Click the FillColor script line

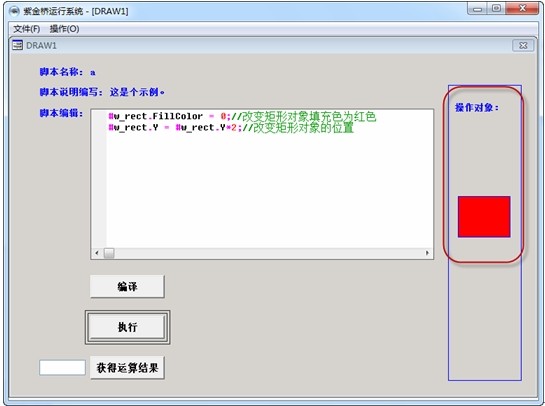[242, 116]
